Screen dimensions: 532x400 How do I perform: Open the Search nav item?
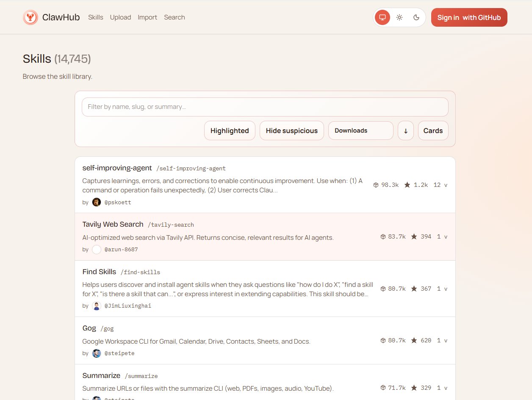175,17
